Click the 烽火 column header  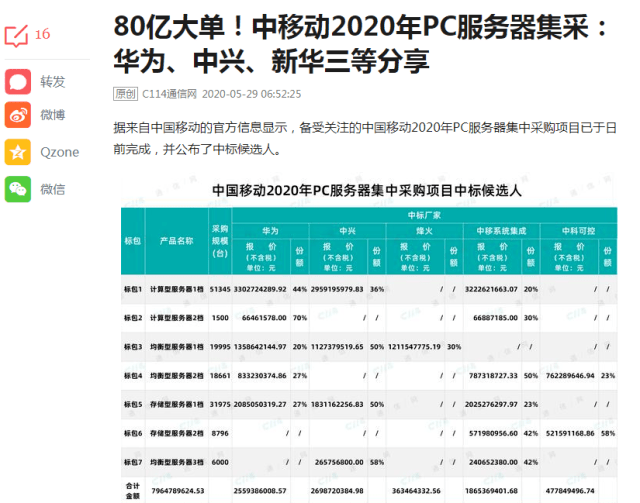pyautogui.click(x=424, y=231)
